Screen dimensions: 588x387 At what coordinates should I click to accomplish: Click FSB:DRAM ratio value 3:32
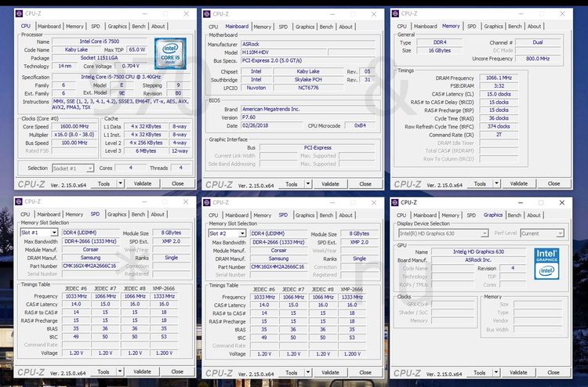tap(499, 86)
